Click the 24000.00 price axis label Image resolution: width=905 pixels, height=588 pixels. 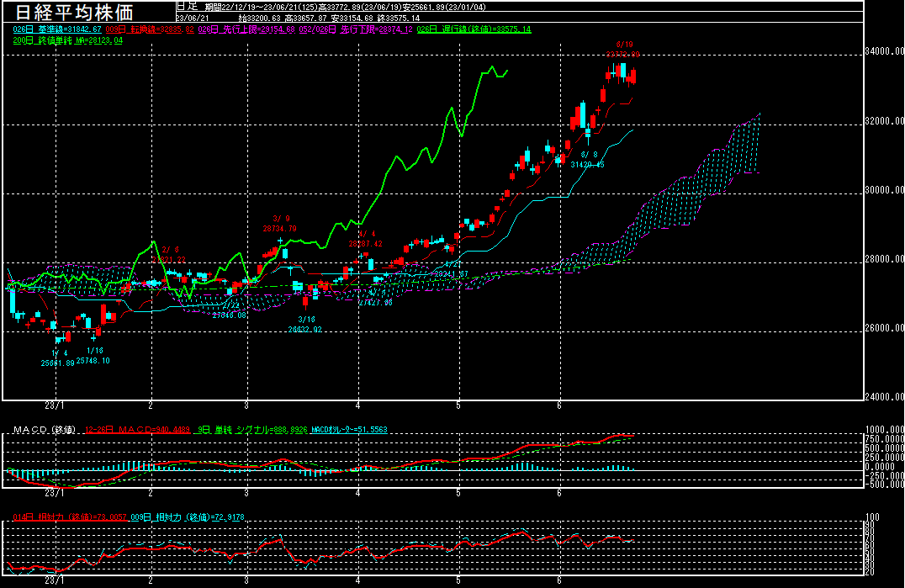pos(884,397)
